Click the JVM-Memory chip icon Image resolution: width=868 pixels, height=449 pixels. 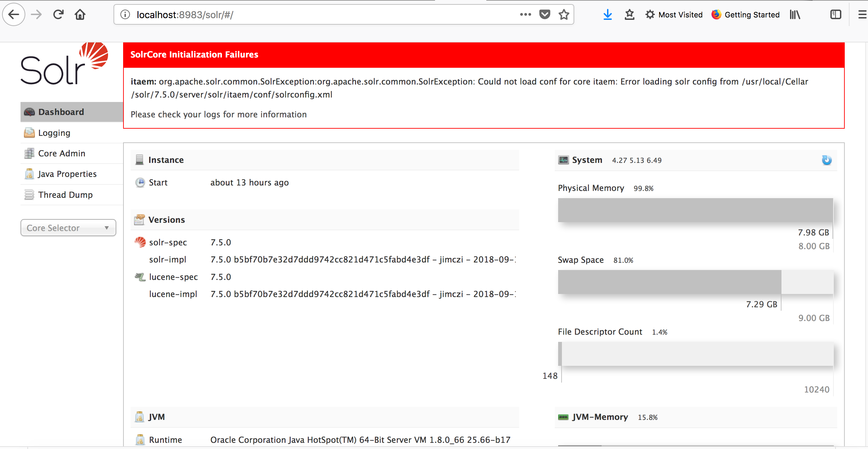coord(563,417)
